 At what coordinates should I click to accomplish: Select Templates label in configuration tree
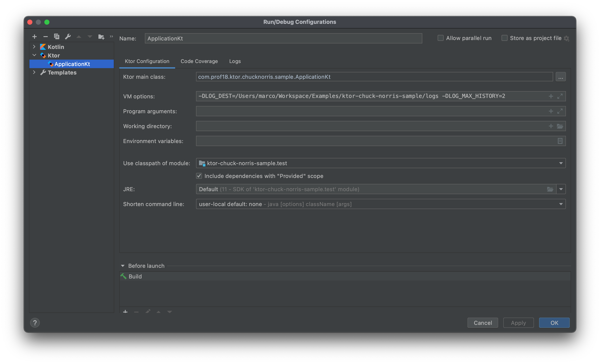tap(62, 72)
